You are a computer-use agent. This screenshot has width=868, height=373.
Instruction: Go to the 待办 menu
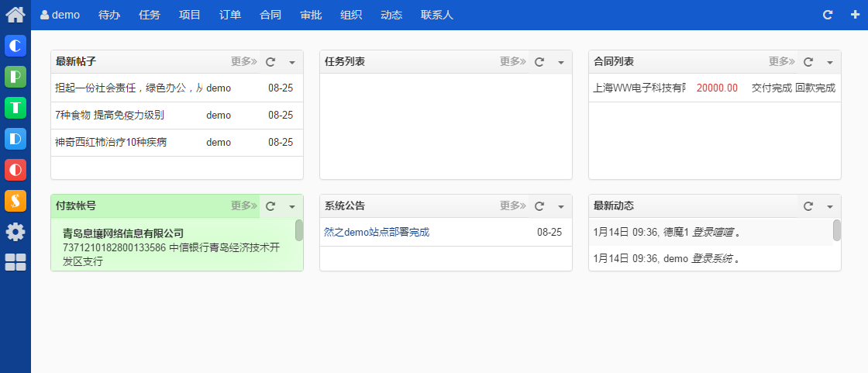pos(109,15)
